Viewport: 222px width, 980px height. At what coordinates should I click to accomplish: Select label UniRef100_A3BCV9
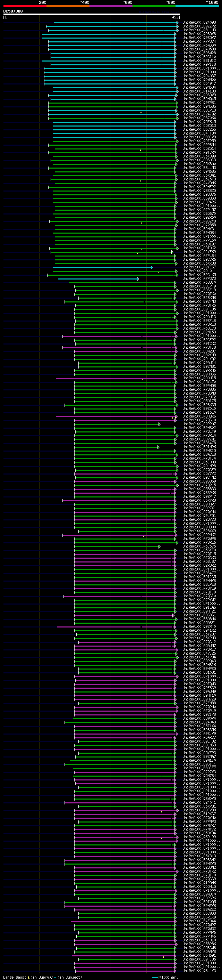[x=199, y=137]
